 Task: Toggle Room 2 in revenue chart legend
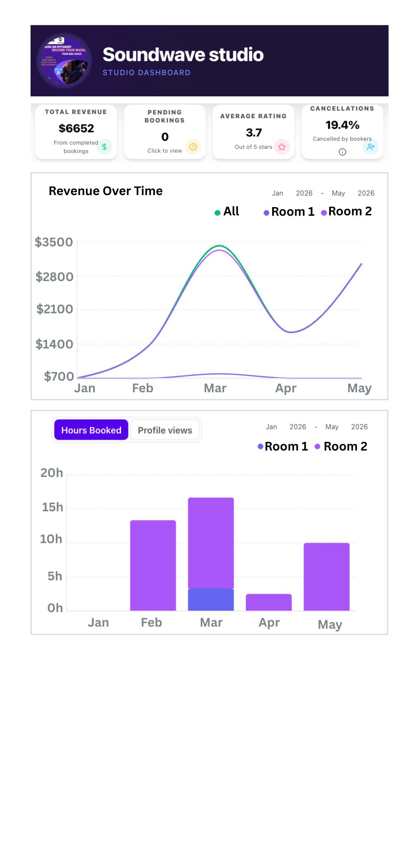347,212
